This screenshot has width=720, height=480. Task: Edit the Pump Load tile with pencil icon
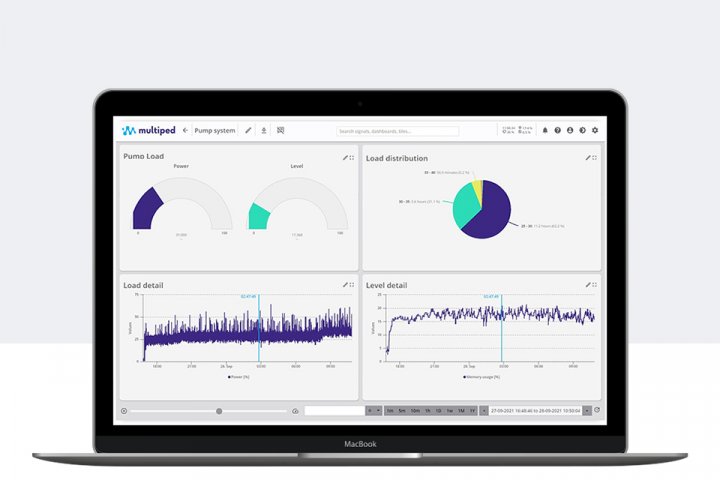coord(345,158)
